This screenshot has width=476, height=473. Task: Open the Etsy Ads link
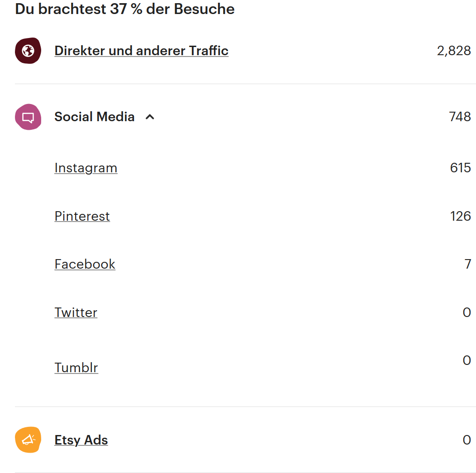[x=81, y=440]
